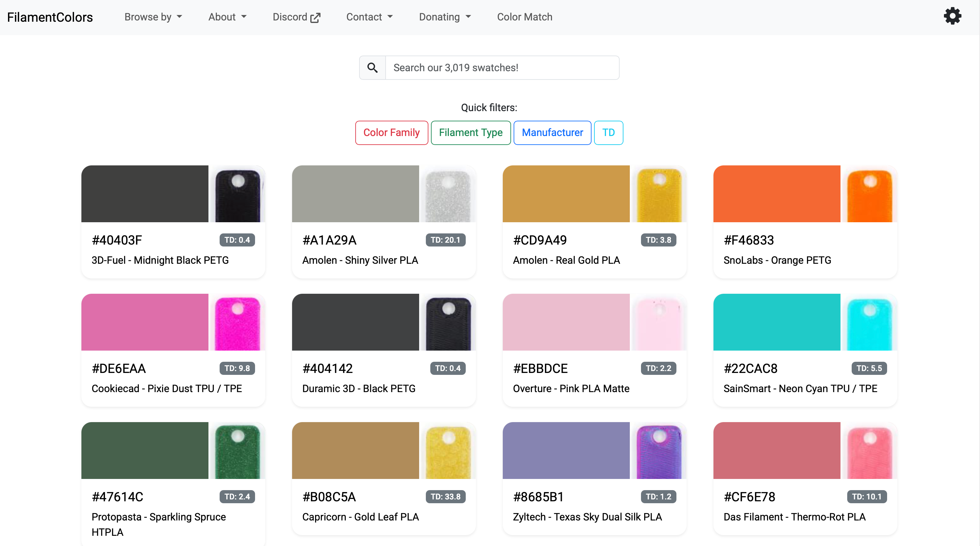Open Real Gold PLA printed swatch photo
Screen dimensions: 980x546
click(658, 194)
